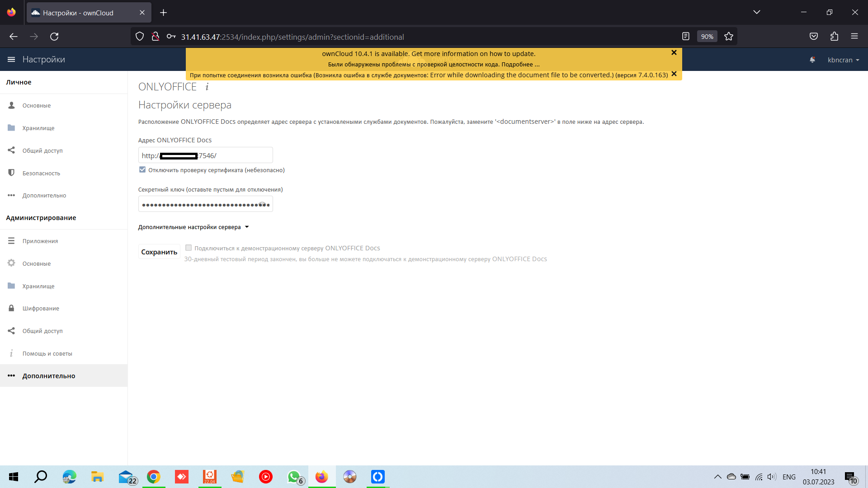Open AnyDesk from taskbar

[182, 477]
